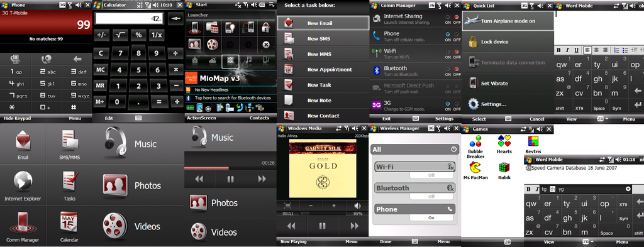This screenshot has width=644, height=247.
Task: Mute using the Windows Media speaker icon
Action: [x=357, y=206]
